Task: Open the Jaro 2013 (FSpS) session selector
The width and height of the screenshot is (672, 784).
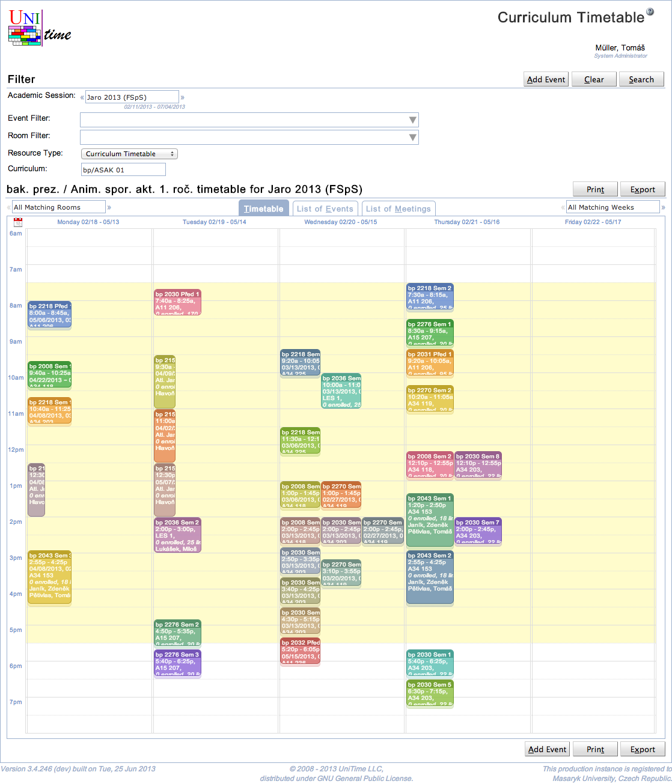Action: (x=132, y=97)
